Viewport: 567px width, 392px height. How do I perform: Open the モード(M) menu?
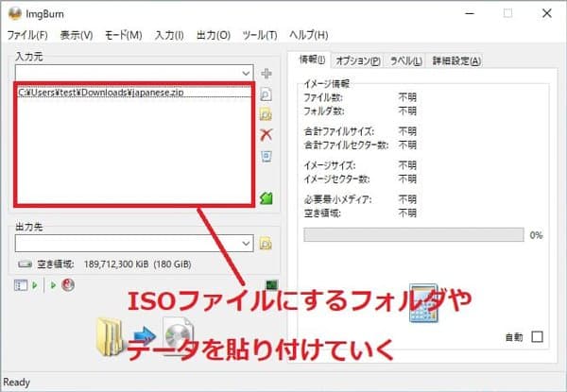(x=122, y=35)
